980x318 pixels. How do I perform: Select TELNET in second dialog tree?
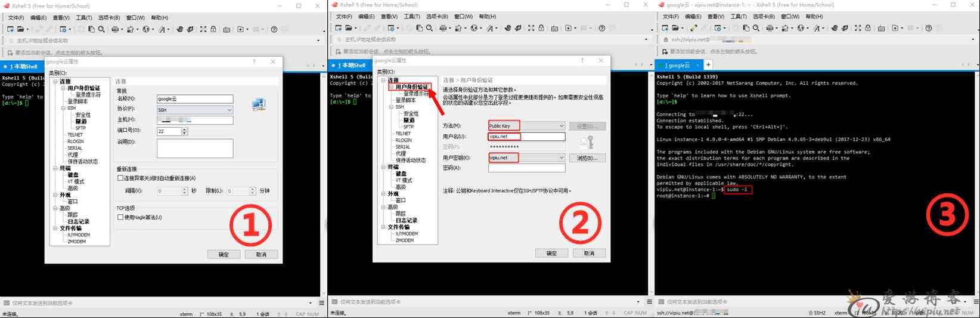tap(403, 134)
